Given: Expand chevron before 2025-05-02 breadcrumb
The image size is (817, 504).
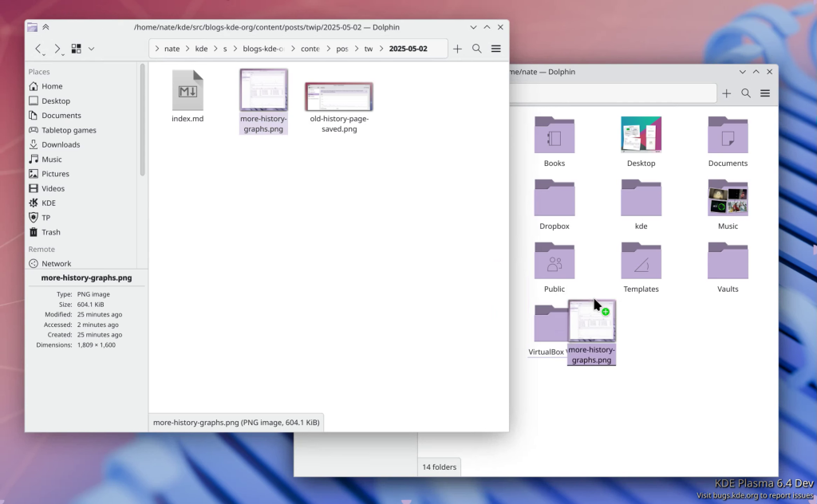Looking at the screenshot, I should click(381, 49).
